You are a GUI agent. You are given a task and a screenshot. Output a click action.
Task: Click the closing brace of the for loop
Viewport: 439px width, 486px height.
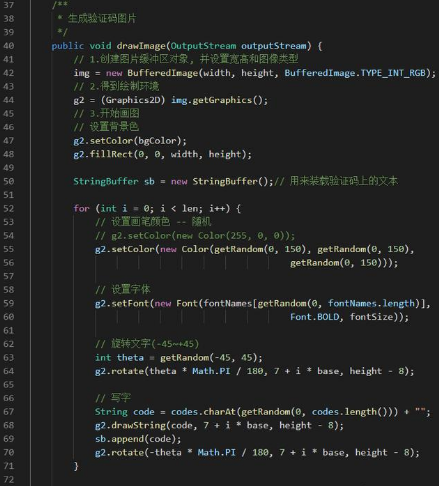[76, 466]
